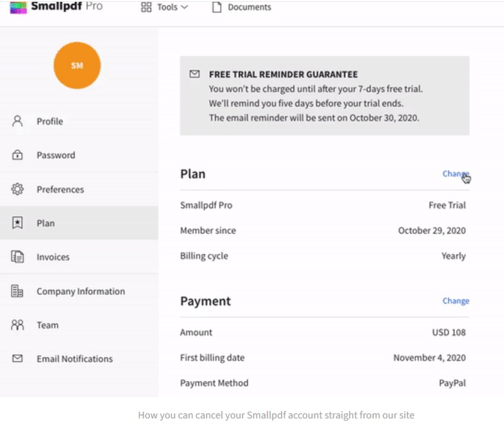Viewport: 504px width, 424px height.
Task: Click the Smallpdf Pro plan row label
Action: point(206,205)
